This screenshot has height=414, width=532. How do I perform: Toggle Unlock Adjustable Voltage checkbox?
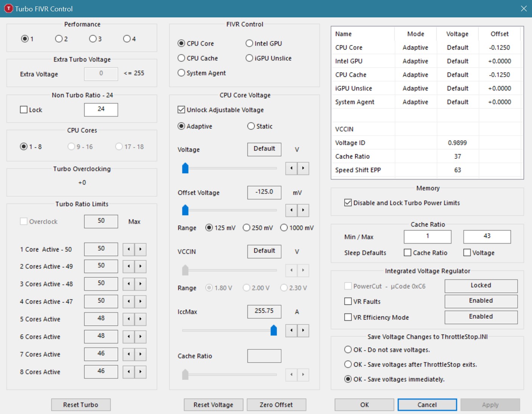coord(181,110)
